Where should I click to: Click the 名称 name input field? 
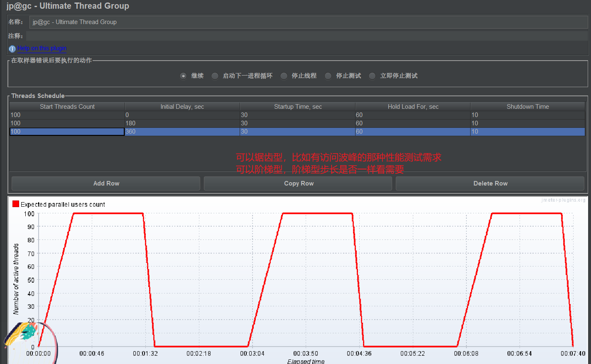309,22
